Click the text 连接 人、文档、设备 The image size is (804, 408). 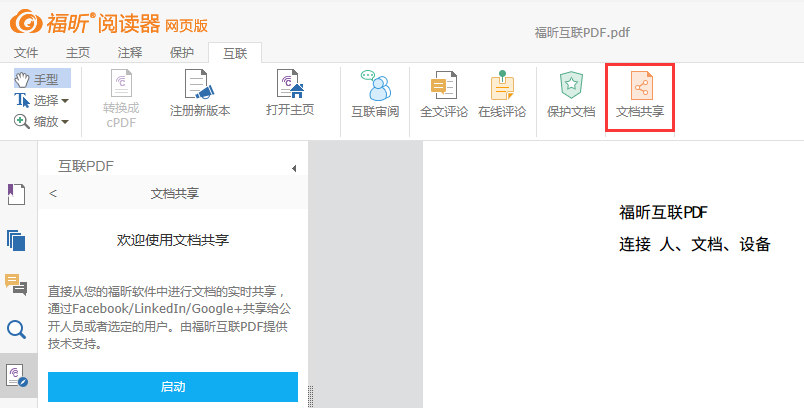tap(695, 244)
